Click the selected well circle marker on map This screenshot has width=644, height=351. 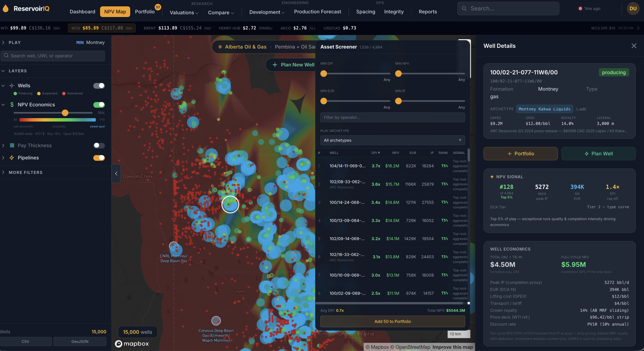coord(230,204)
